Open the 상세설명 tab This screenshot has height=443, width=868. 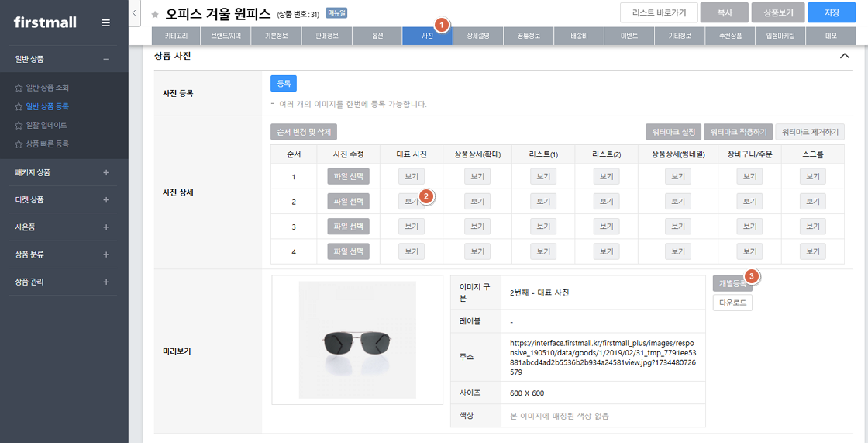pyautogui.click(x=477, y=36)
